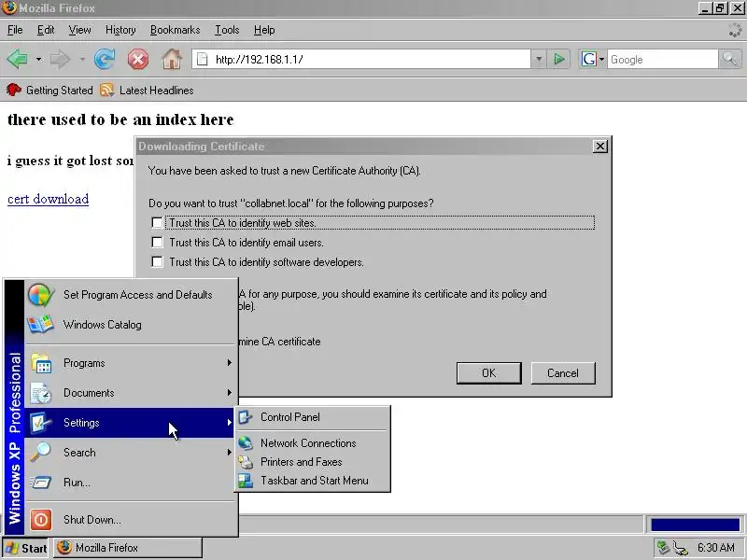Click the Google search input field
747x560 pixels.
pos(662,59)
